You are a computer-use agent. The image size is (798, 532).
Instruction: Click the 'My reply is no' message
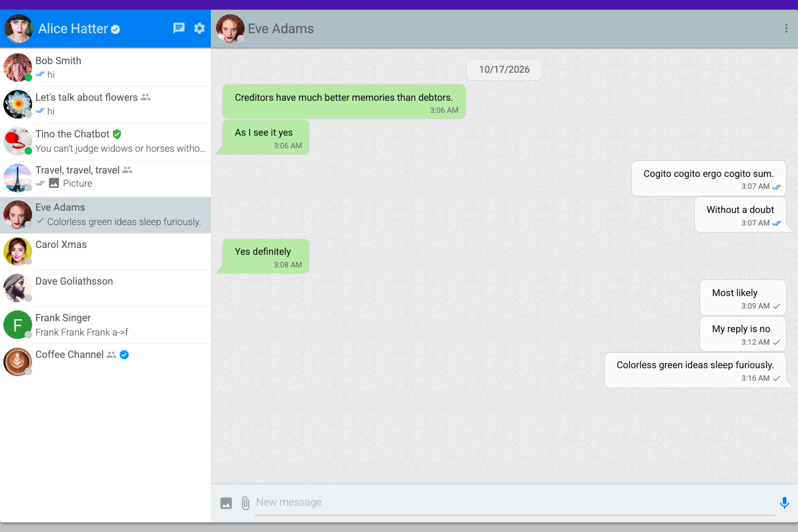pos(742,334)
